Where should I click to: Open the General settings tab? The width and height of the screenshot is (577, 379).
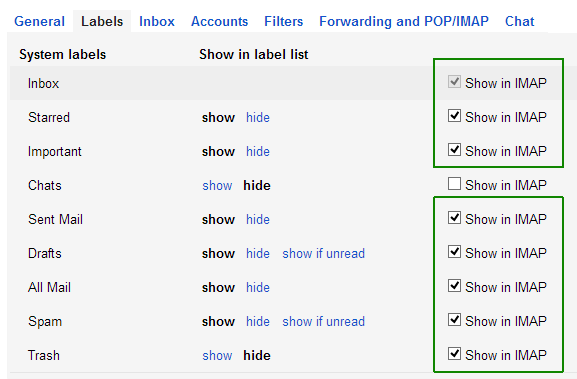(x=39, y=21)
